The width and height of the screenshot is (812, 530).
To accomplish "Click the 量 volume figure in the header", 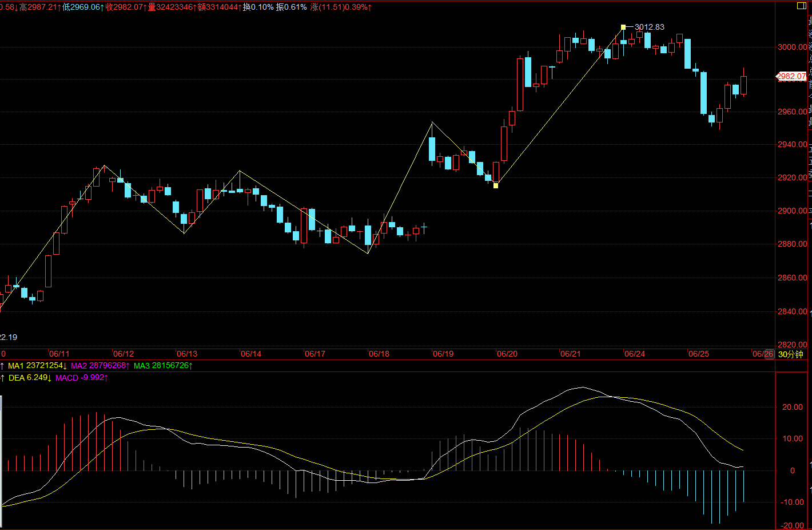I will (170, 7).
